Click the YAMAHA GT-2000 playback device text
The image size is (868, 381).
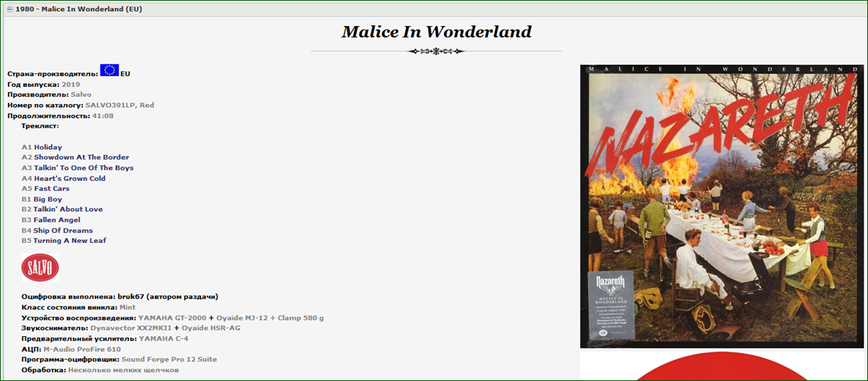point(172,318)
